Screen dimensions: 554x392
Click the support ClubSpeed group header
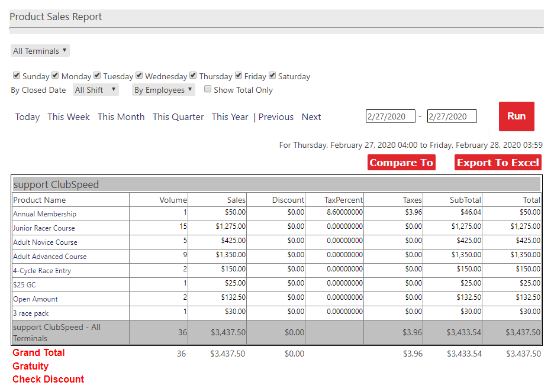(276, 184)
